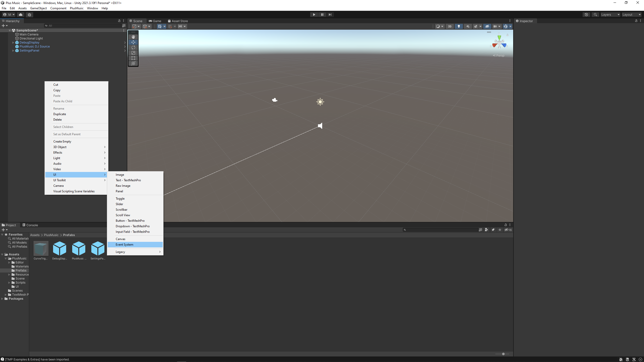The height and width of the screenshot is (362, 644).
Task: Toggle scene lighting button
Action: [x=459, y=26]
